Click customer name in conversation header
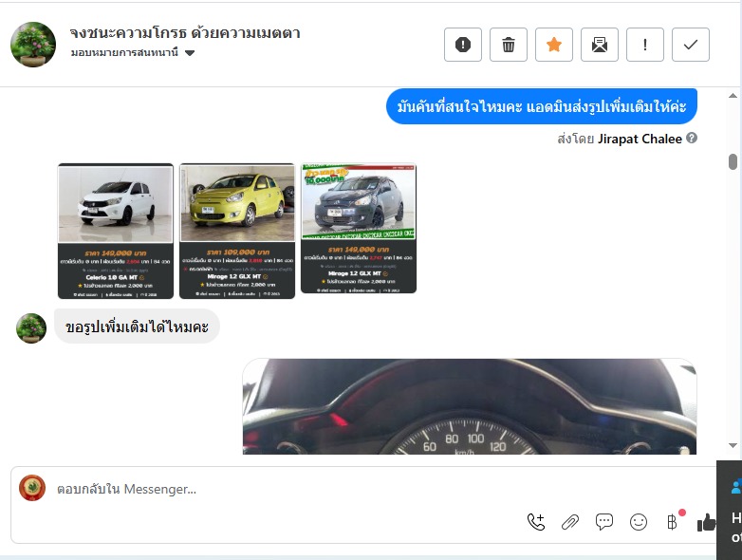Viewport: 742px width, 560px height. tap(185, 32)
